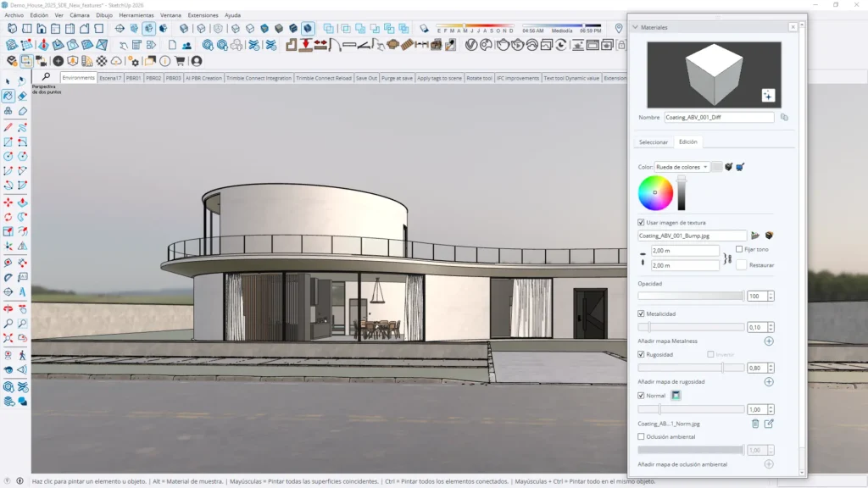Open the search magnifier beside scene tabs
868x488 pixels.
click(46, 77)
